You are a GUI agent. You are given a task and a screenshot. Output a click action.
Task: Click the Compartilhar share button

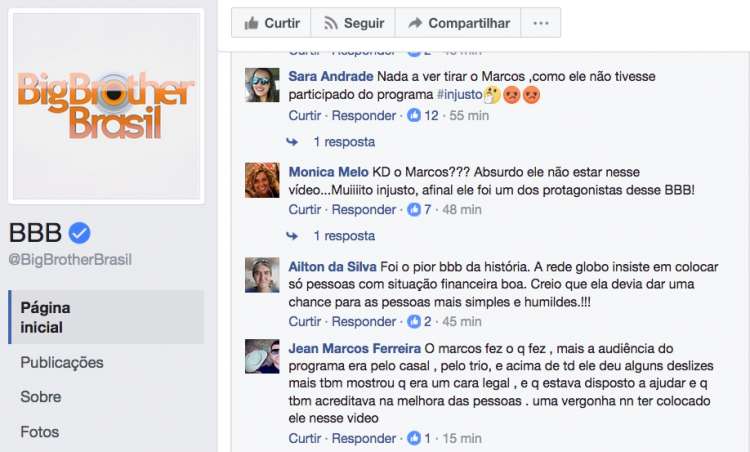pyautogui.click(x=458, y=23)
